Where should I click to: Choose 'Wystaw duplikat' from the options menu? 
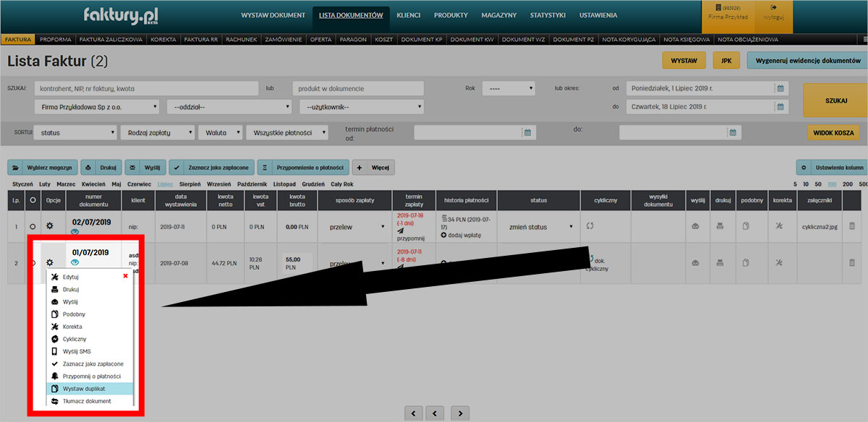point(84,389)
